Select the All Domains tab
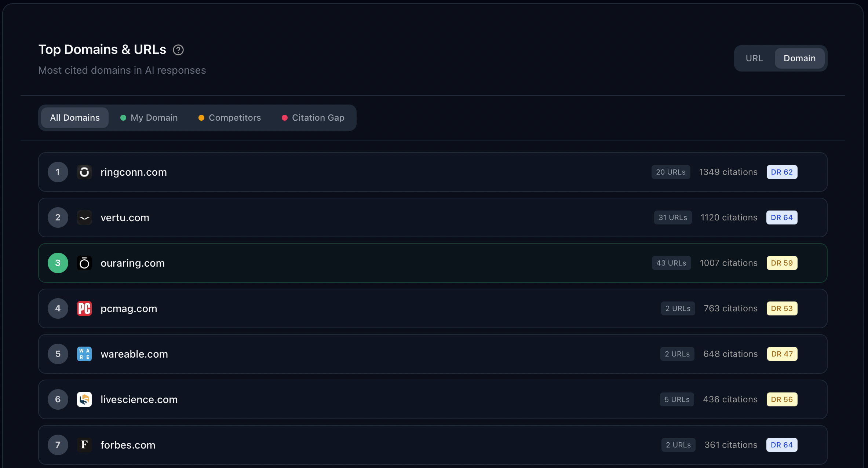This screenshot has height=468, width=868. pos(74,117)
